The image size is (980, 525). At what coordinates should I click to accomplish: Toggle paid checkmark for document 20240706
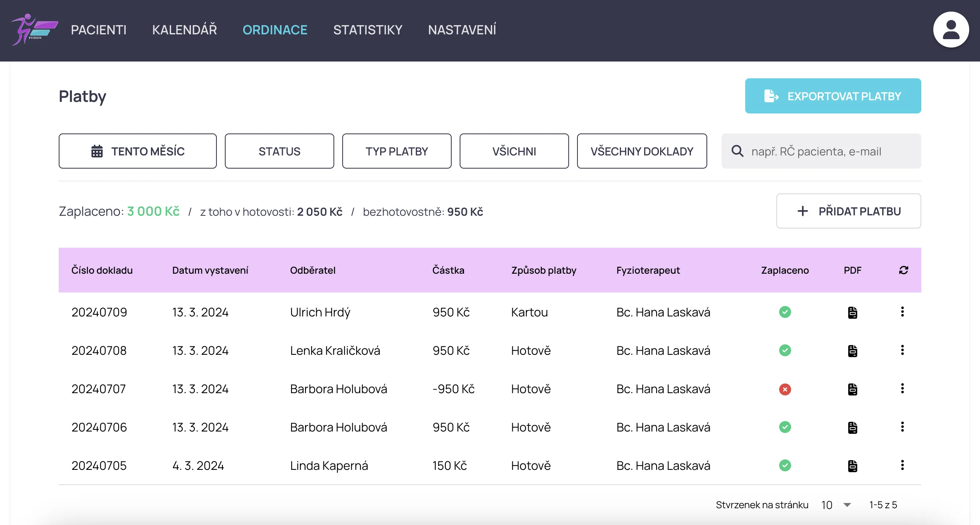[x=785, y=427]
